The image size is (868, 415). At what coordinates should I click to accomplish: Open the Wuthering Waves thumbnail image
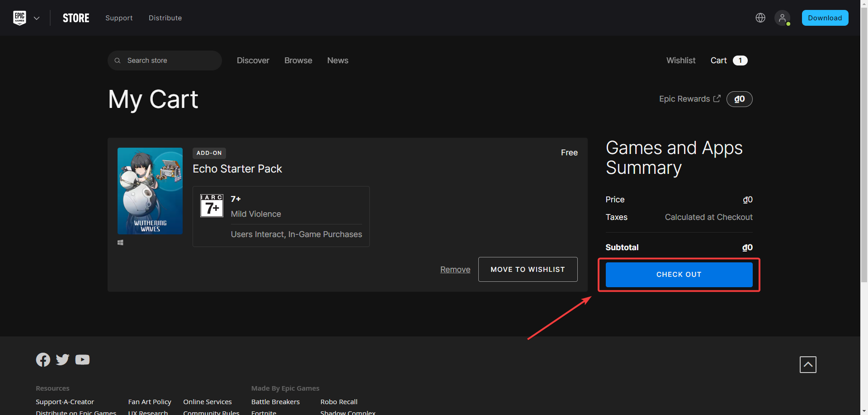click(x=150, y=191)
